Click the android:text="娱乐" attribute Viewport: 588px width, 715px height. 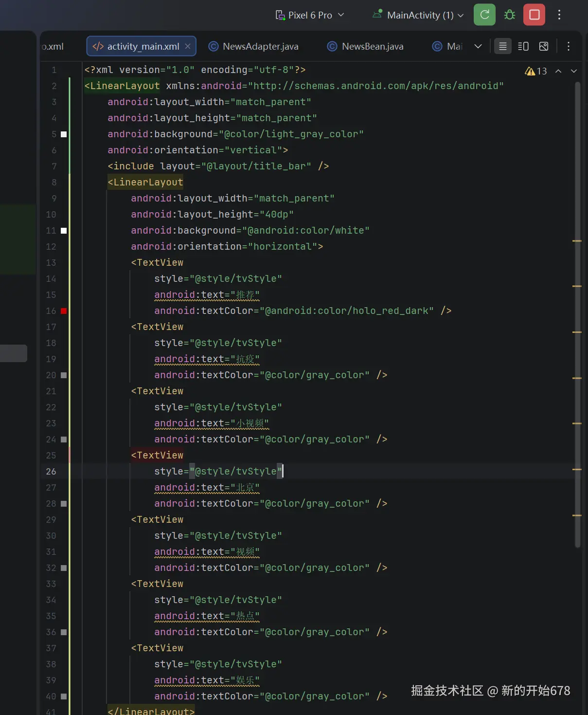(x=207, y=680)
